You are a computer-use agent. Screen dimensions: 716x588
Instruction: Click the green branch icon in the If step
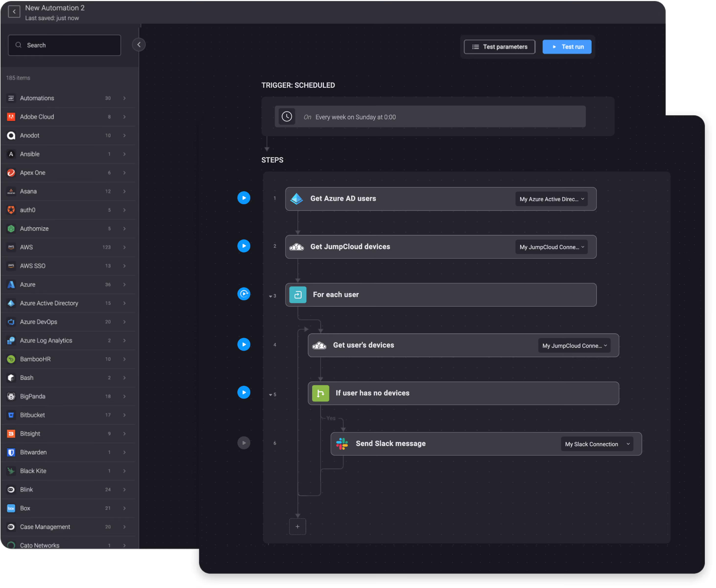(321, 394)
